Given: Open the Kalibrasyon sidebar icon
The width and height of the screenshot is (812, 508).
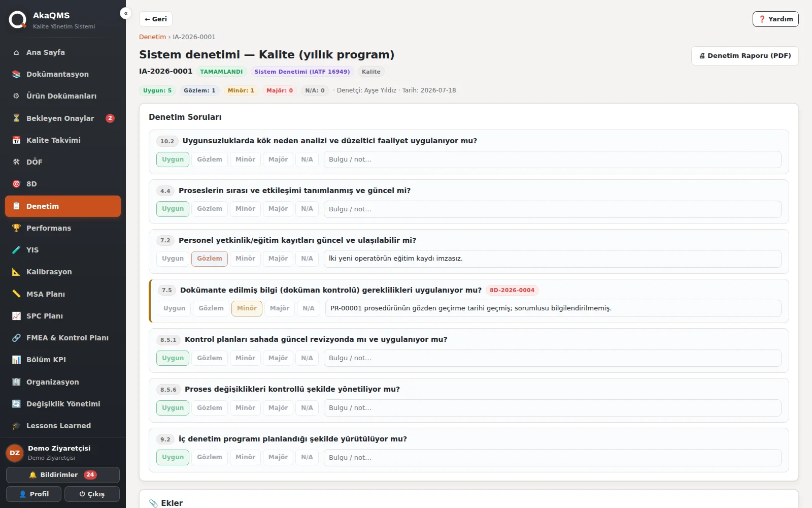Looking at the screenshot, I should pyautogui.click(x=16, y=272).
